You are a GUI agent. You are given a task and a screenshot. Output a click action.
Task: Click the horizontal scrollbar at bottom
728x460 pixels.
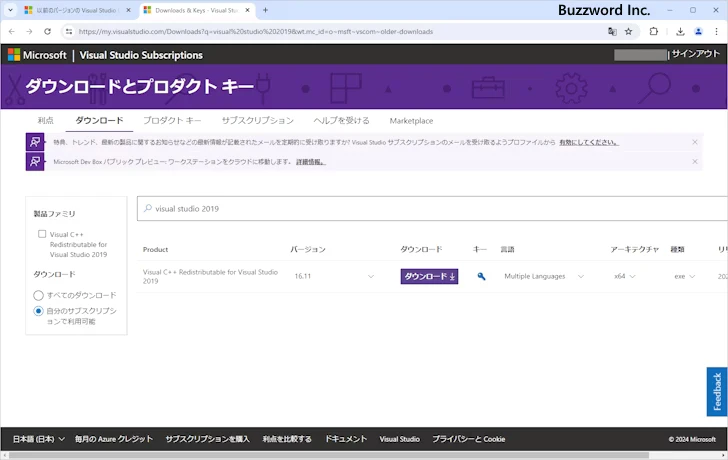(x=329, y=455)
